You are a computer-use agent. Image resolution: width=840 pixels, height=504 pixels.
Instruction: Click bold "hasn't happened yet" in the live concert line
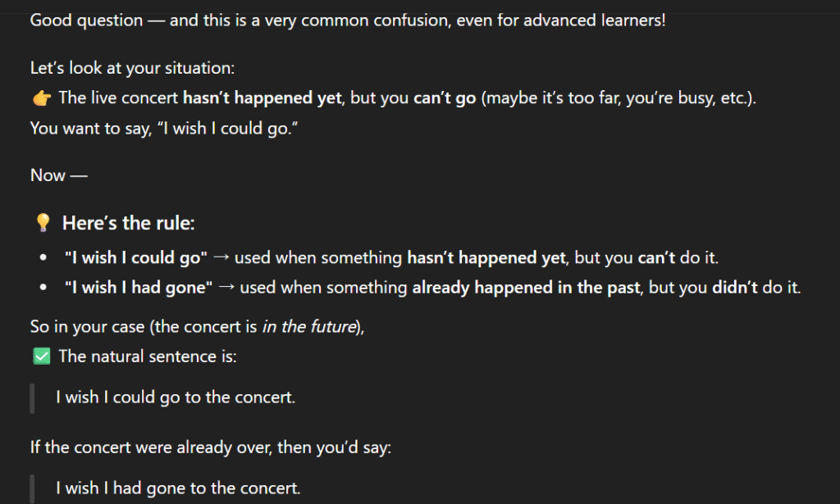262,98
